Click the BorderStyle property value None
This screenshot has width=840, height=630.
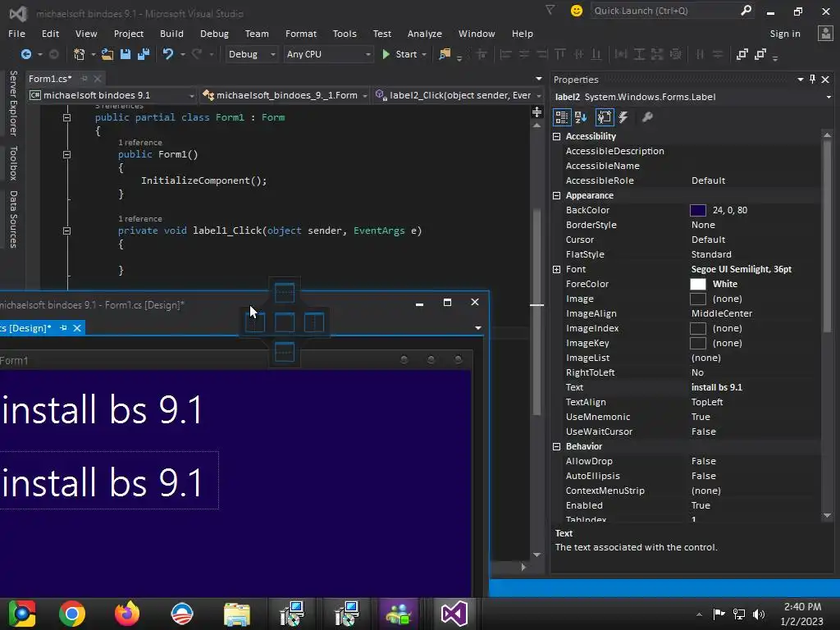703,225
